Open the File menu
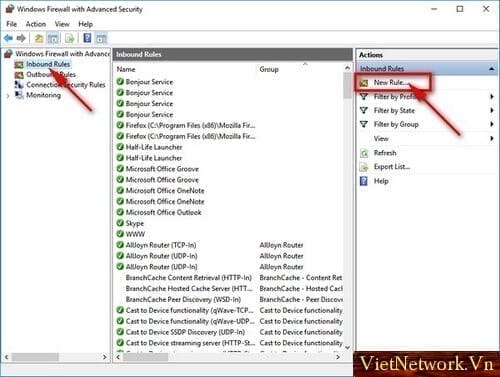Viewport: 500px width, 377px height. point(12,24)
